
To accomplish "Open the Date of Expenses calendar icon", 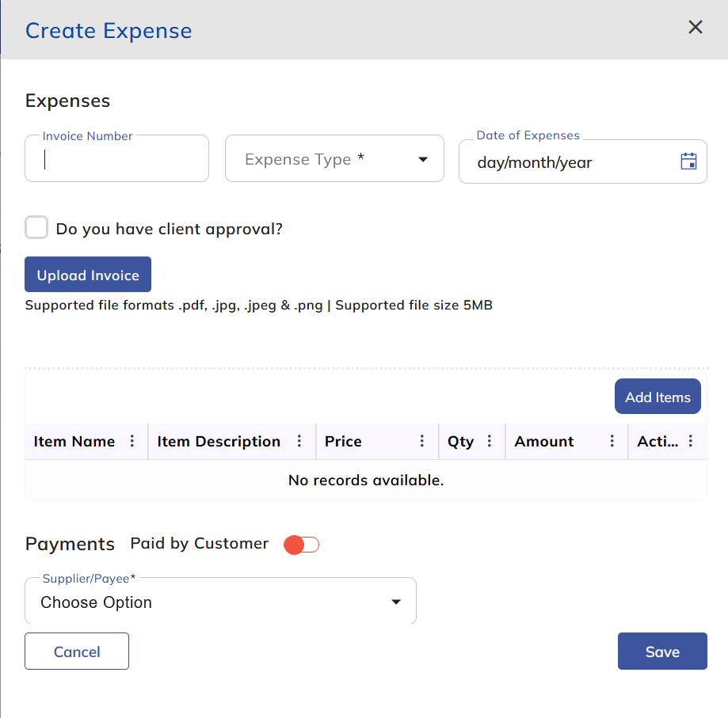I will tap(688, 161).
